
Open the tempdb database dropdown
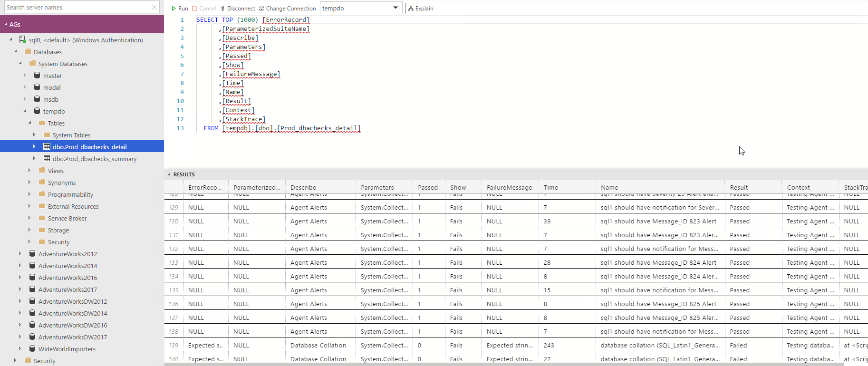(x=395, y=8)
